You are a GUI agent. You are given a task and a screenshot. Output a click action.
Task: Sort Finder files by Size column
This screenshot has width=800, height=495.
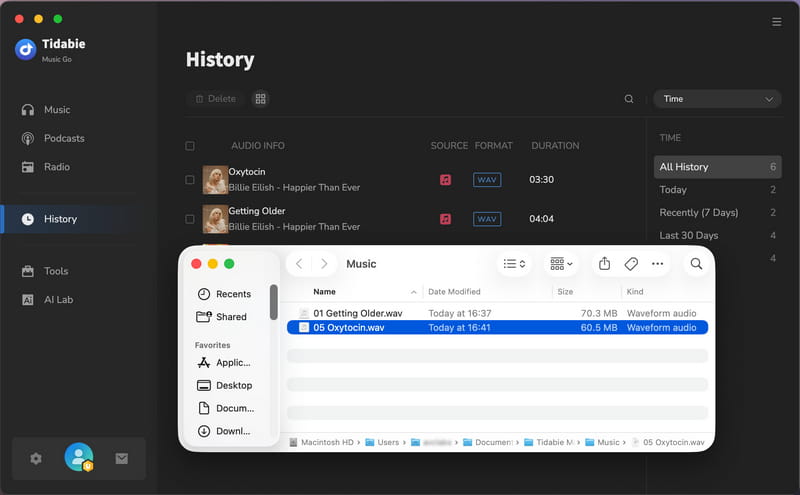click(x=565, y=292)
